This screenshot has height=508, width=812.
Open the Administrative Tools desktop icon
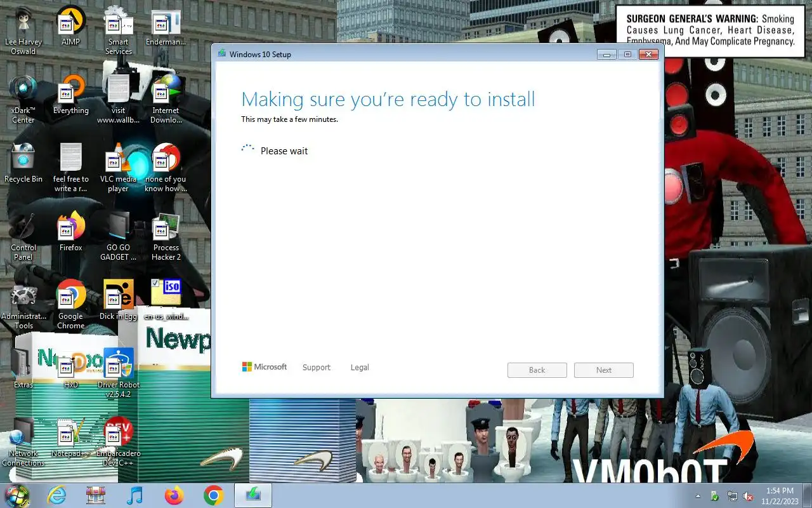(x=23, y=305)
